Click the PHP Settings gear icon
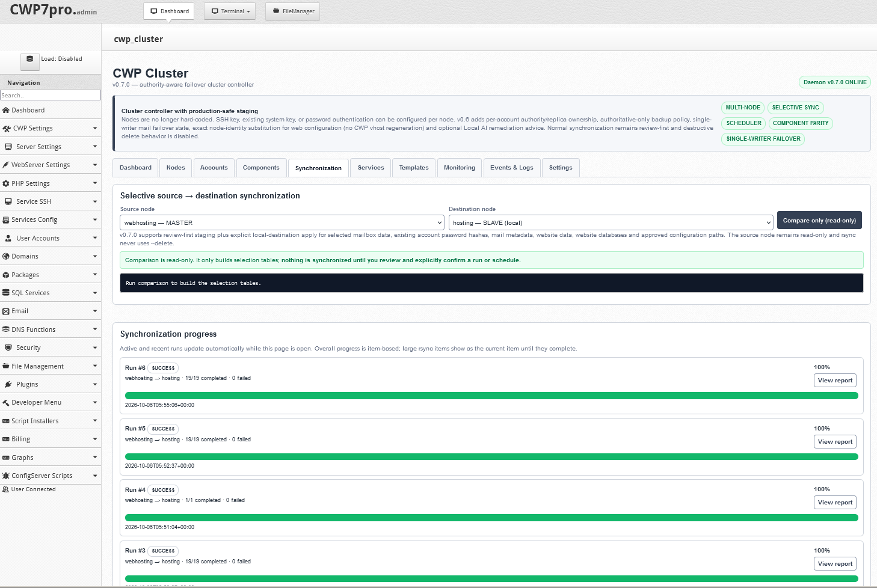Screen dimensions: 877x588 (x=6, y=183)
